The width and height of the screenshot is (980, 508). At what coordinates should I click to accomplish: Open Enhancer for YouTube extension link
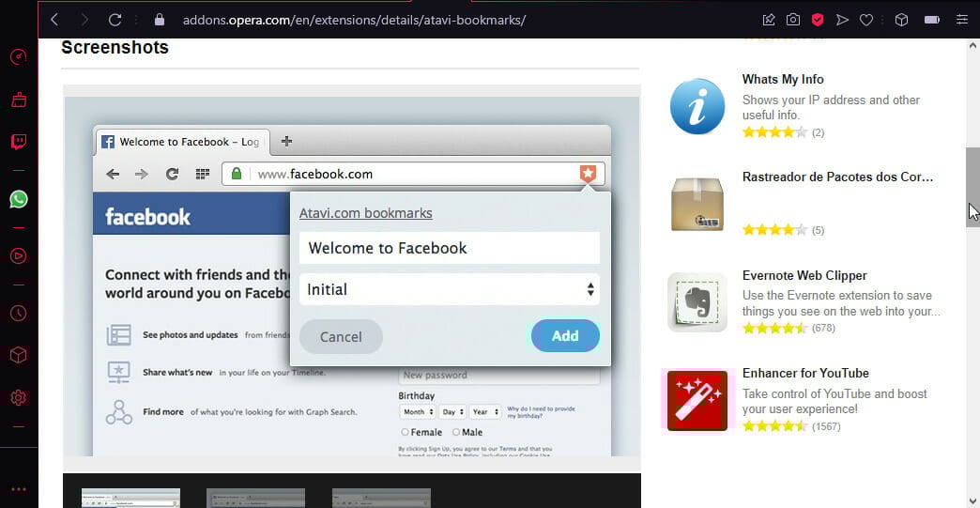[x=805, y=373]
